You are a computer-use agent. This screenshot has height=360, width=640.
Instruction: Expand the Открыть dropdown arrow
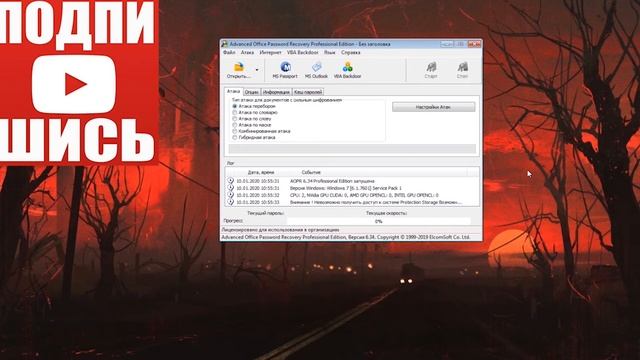click(257, 70)
